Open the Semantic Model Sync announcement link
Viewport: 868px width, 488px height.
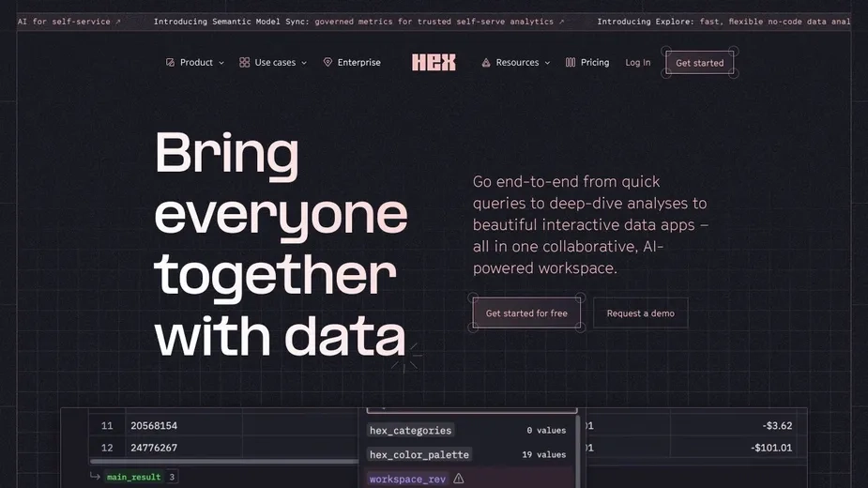(358, 22)
